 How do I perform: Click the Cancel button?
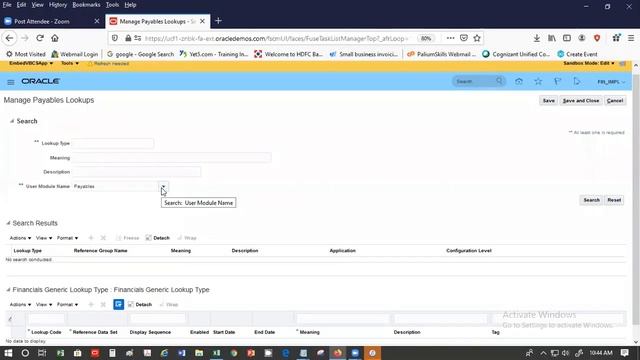click(615, 100)
